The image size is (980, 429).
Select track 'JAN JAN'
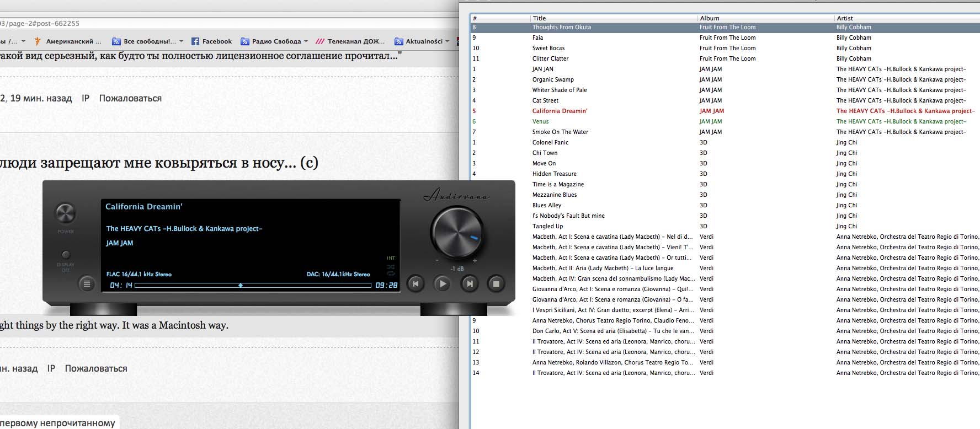coord(725,69)
